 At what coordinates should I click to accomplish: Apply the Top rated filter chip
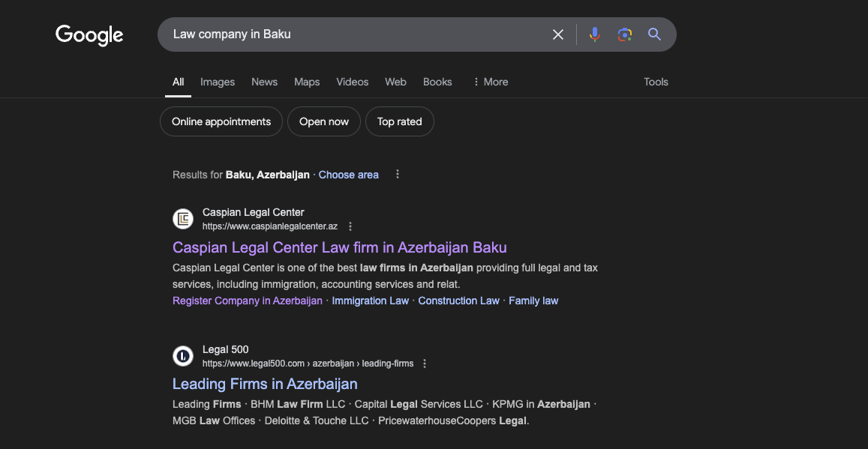click(x=400, y=121)
